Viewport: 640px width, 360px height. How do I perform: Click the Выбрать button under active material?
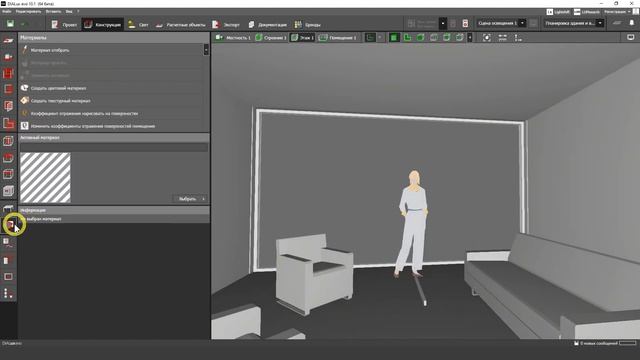coord(191,199)
